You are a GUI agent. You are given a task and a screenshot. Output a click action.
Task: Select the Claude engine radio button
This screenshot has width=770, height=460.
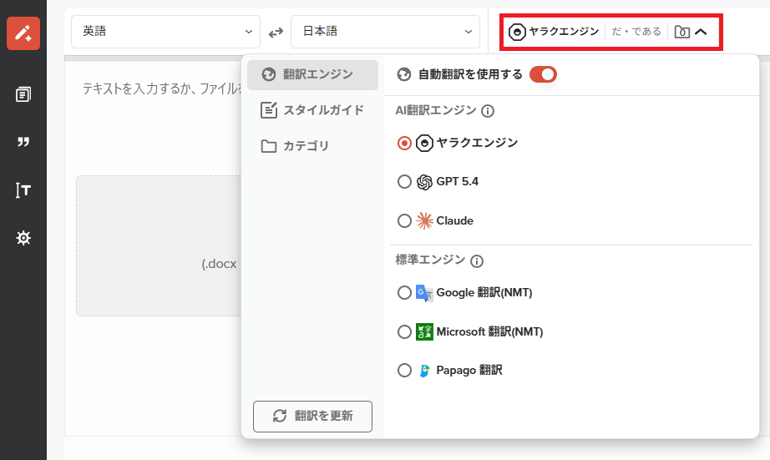pos(404,221)
